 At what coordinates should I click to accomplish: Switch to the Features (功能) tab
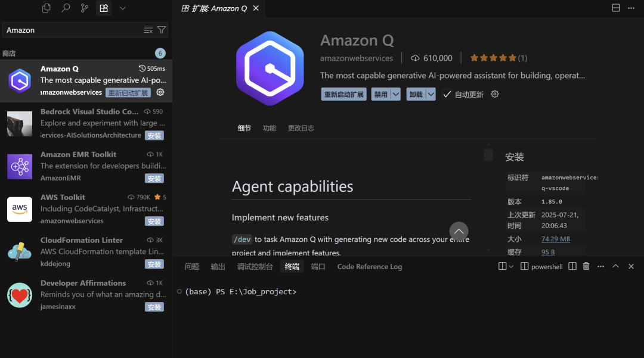[x=270, y=128]
